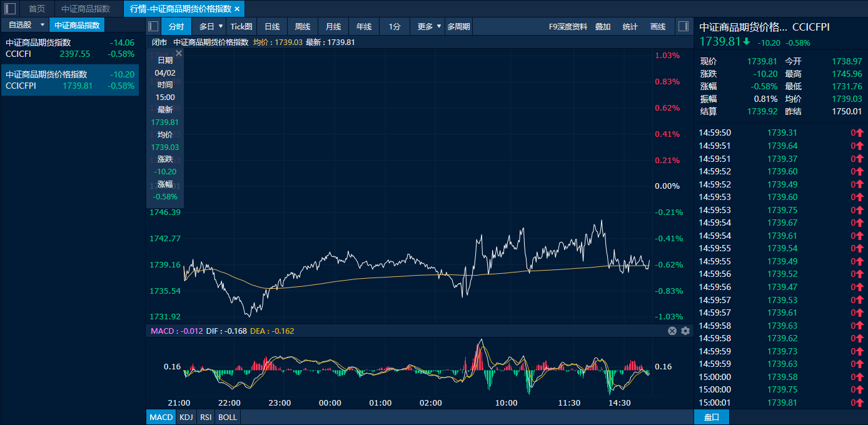Screen dimensions: 868x425
Task: Select the CCICFI index row in the watchlist
Action: [69, 48]
